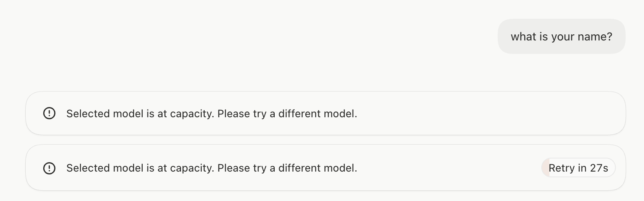This screenshot has height=201, width=644.
Task: Click the "Retry in 27s" button
Action: click(578, 168)
